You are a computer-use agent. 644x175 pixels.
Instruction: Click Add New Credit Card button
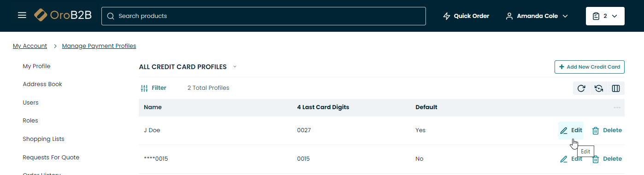pos(589,67)
